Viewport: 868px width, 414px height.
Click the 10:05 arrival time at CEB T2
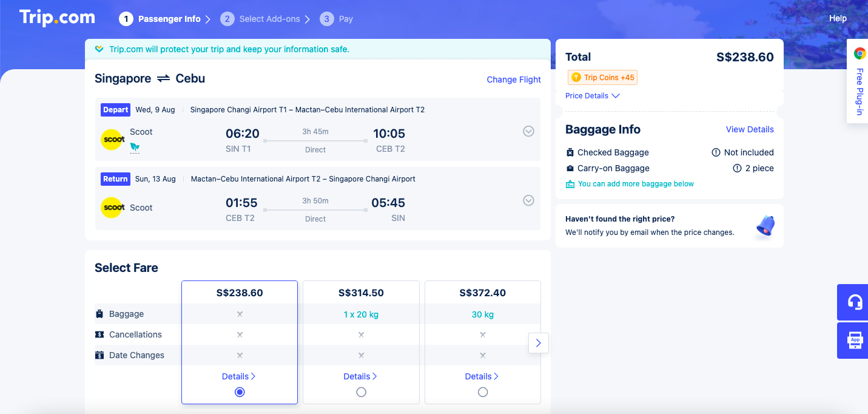[389, 134]
